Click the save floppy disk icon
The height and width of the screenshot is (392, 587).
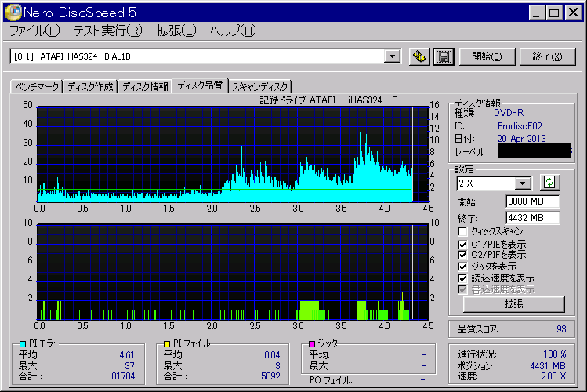tap(444, 56)
